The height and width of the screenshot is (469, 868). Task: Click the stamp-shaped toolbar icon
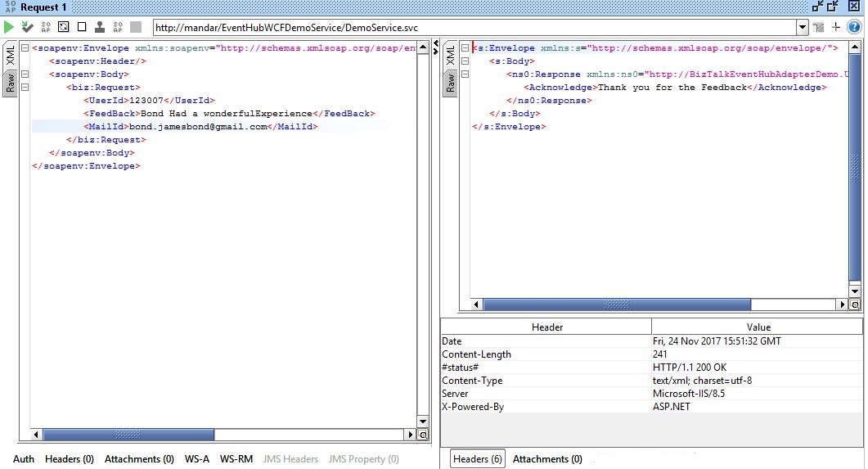click(100, 26)
